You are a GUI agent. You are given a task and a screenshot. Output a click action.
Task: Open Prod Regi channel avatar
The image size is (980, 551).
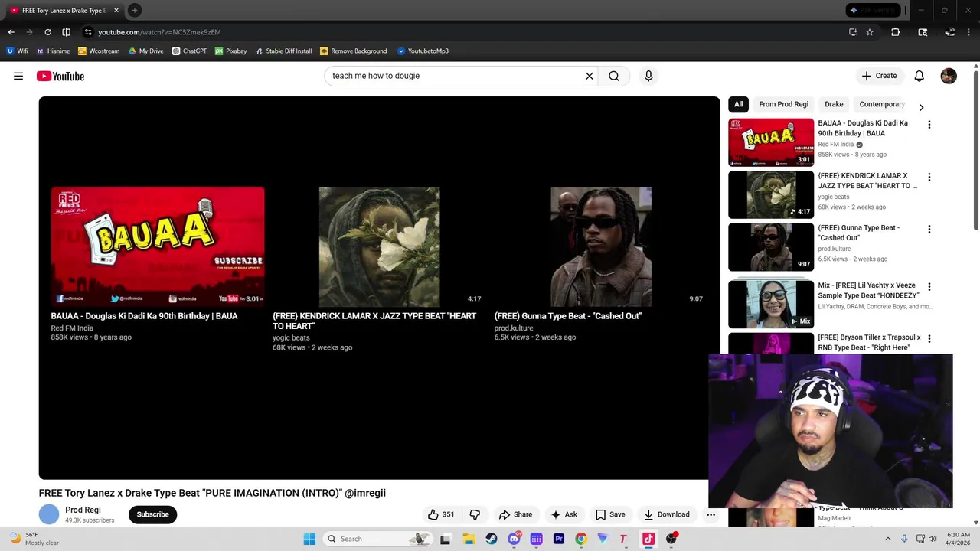click(49, 514)
